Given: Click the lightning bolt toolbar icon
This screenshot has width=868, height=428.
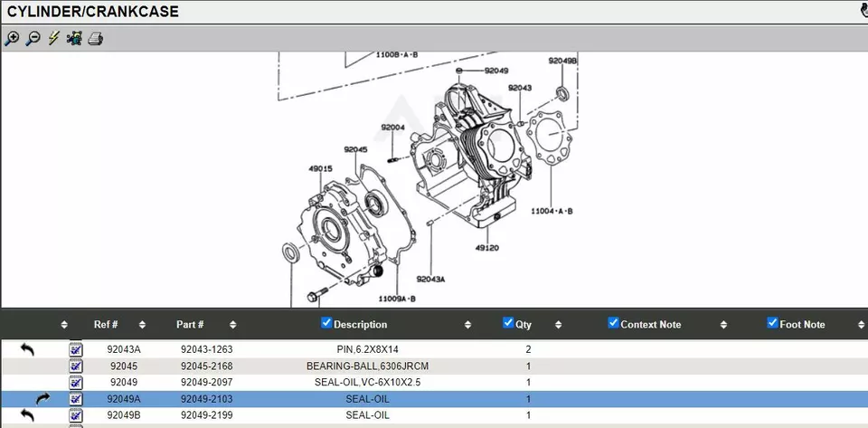Looking at the screenshot, I should point(53,38).
